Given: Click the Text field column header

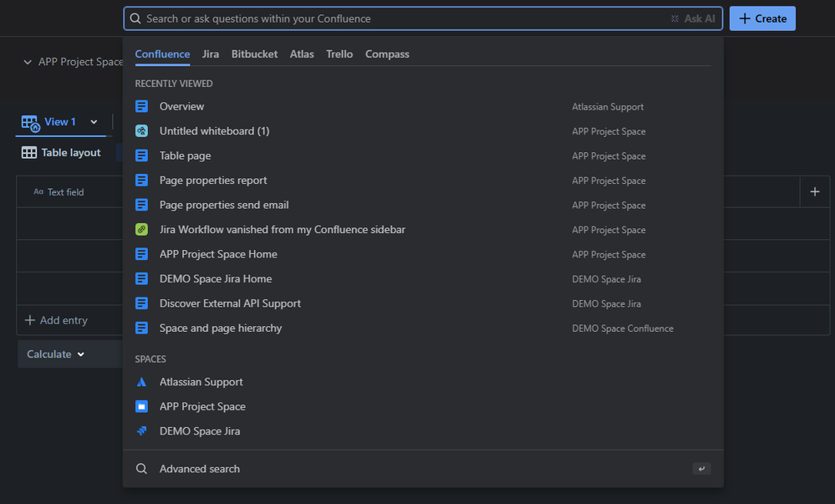Looking at the screenshot, I should [x=65, y=191].
